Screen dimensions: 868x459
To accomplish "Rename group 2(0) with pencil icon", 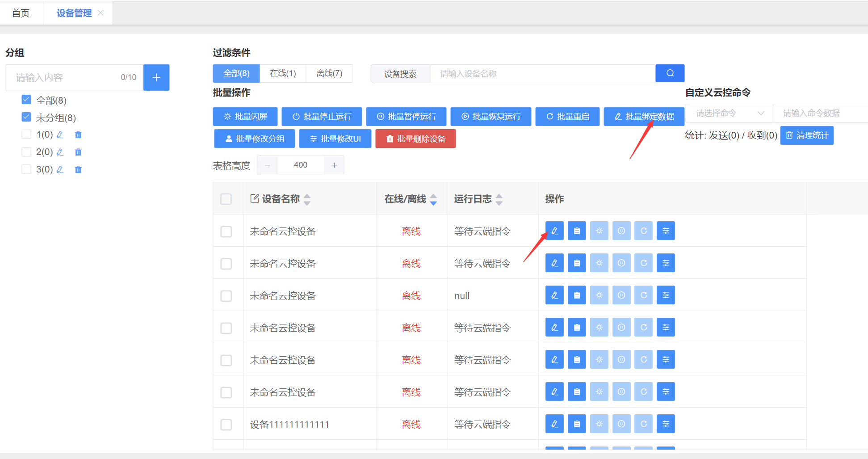I will tap(60, 152).
